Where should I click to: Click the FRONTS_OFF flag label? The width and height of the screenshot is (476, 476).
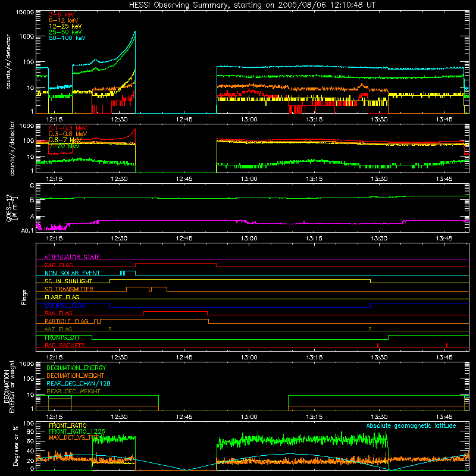tap(62, 337)
